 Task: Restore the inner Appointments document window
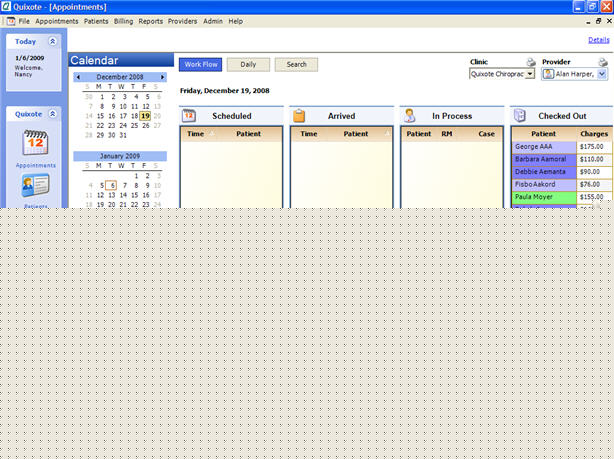pyautogui.click(x=598, y=21)
